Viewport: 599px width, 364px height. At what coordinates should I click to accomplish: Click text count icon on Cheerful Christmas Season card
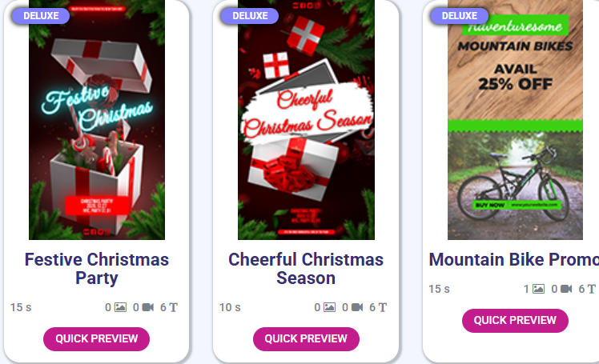click(x=382, y=307)
